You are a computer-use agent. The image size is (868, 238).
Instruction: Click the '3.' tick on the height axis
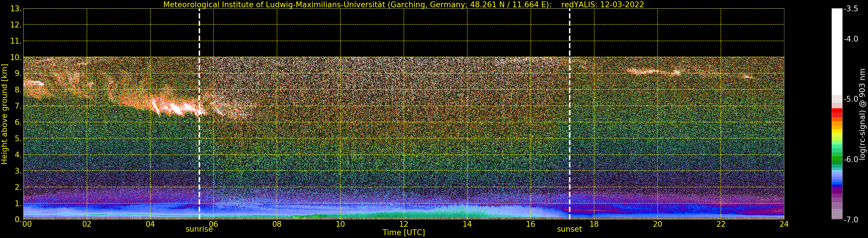point(18,171)
